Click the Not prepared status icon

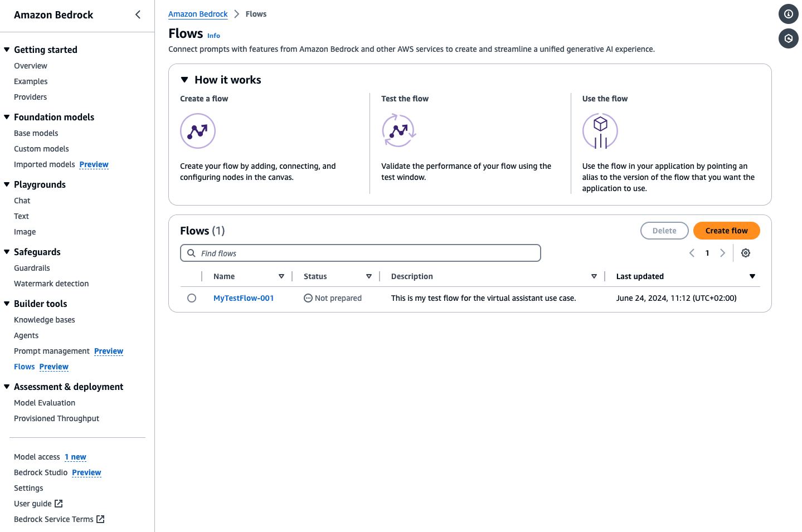tap(308, 298)
